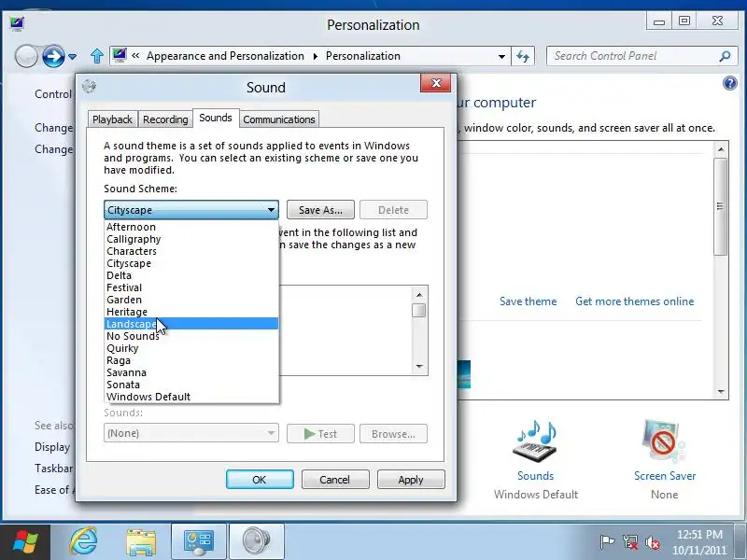Open Action Center flag tray icon

[606, 542]
